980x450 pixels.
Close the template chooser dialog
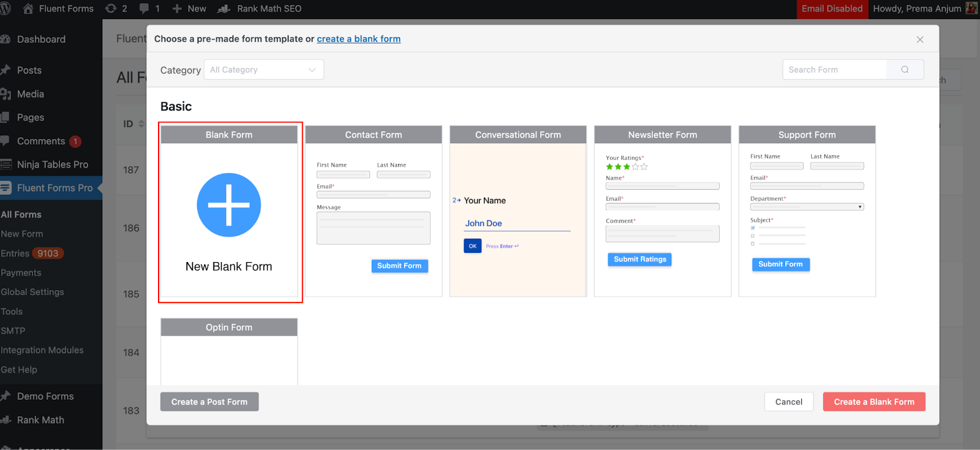[920, 39]
